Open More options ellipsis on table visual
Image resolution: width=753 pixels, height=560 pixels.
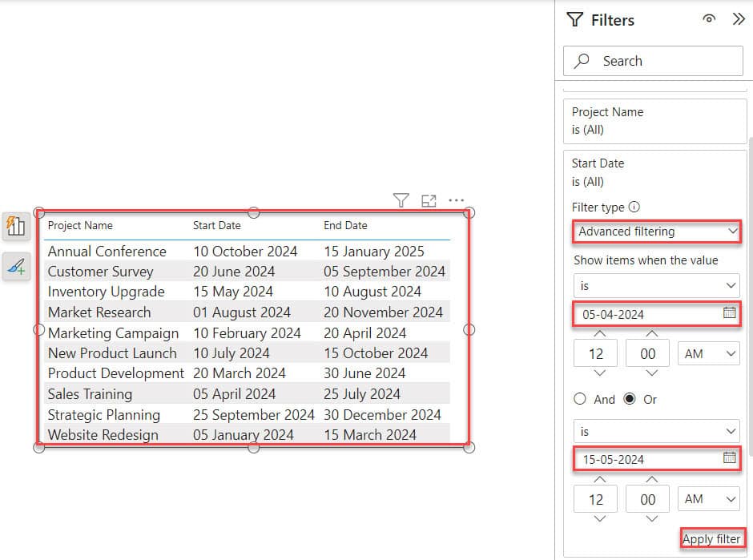tap(457, 200)
